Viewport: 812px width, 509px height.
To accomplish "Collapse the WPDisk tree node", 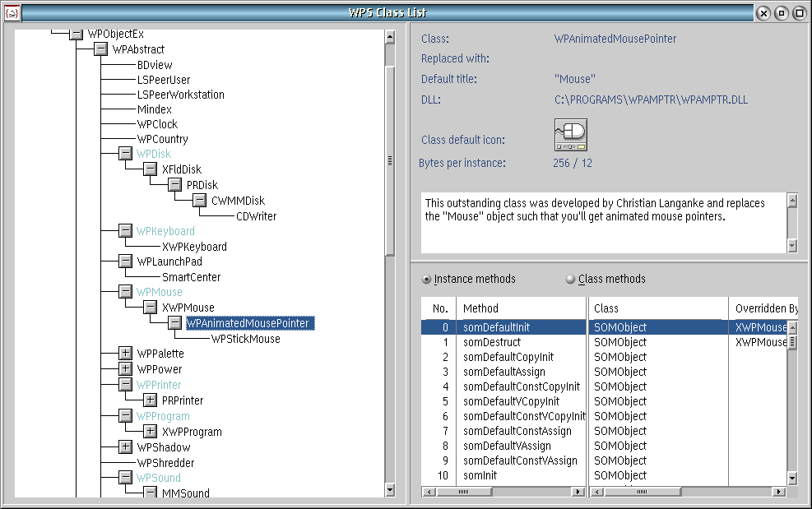I will [x=125, y=154].
